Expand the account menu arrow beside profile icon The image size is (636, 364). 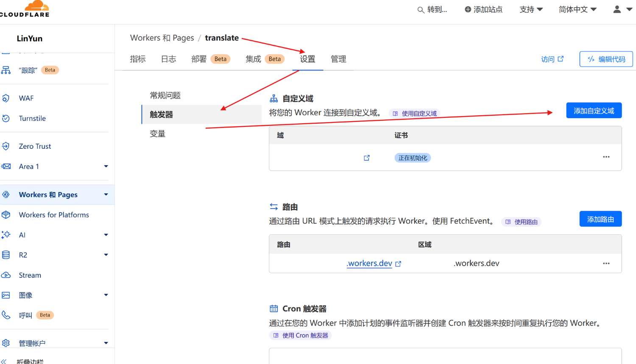pos(629,9)
